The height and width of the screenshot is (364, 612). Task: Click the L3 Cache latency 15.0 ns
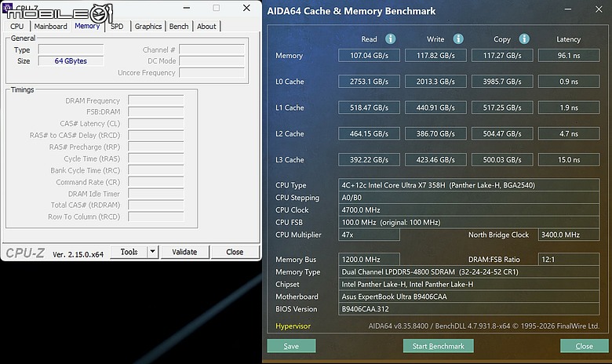pos(569,159)
